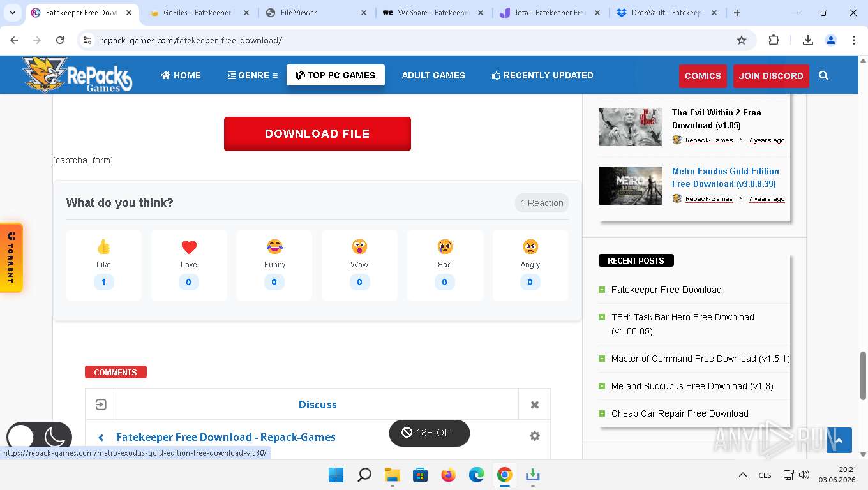Open the side TORRENT tab

[x=11, y=258]
